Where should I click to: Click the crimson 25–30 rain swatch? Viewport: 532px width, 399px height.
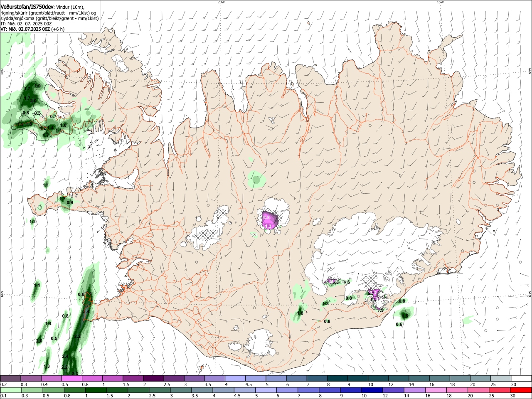[x=499, y=390]
